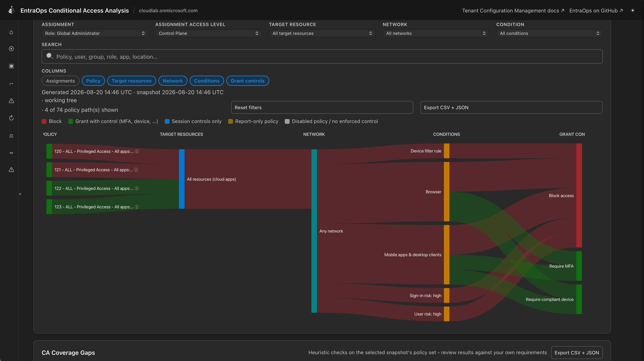
Task: Click the cloudlab.onmicrosoft.com tenant name
Action: tap(168, 10)
